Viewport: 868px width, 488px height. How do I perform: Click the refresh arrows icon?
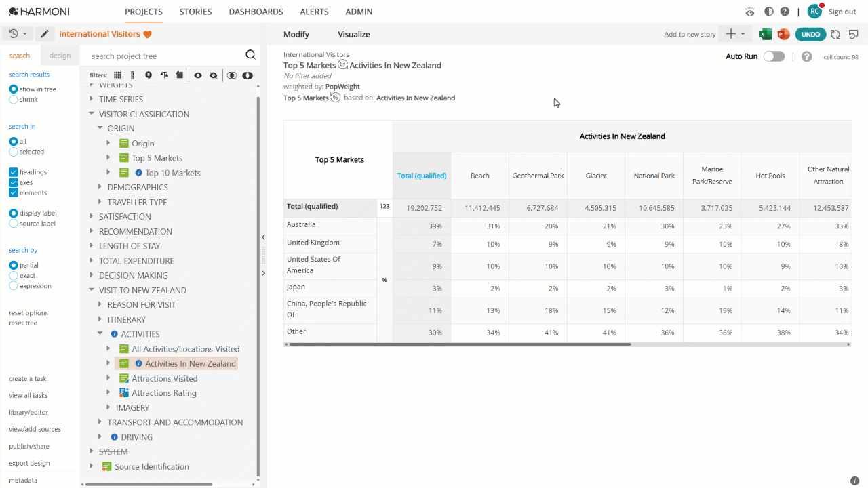tap(835, 34)
